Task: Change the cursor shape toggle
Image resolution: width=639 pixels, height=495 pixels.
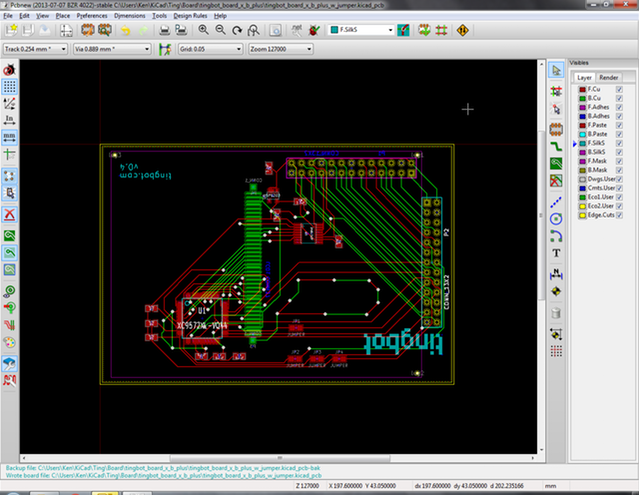Action: tap(9, 154)
